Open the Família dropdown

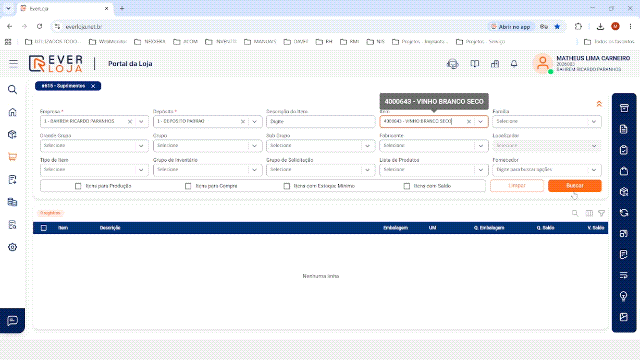pyautogui.click(x=547, y=122)
